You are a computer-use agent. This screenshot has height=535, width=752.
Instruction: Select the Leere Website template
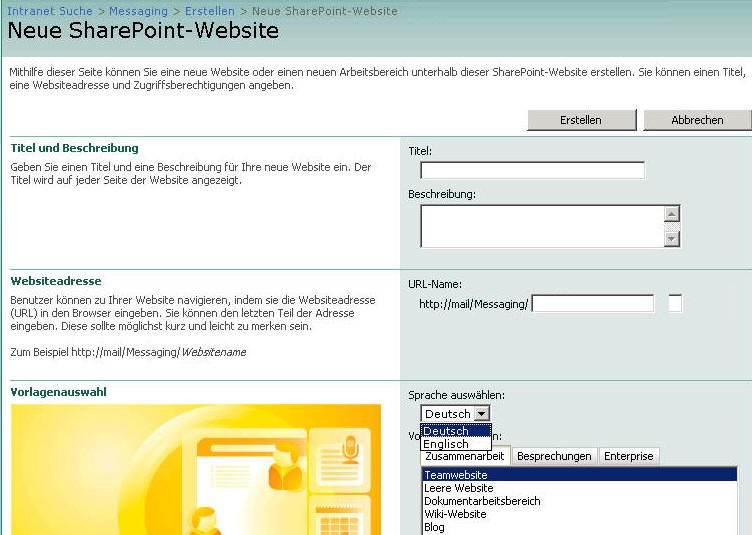coord(579,488)
